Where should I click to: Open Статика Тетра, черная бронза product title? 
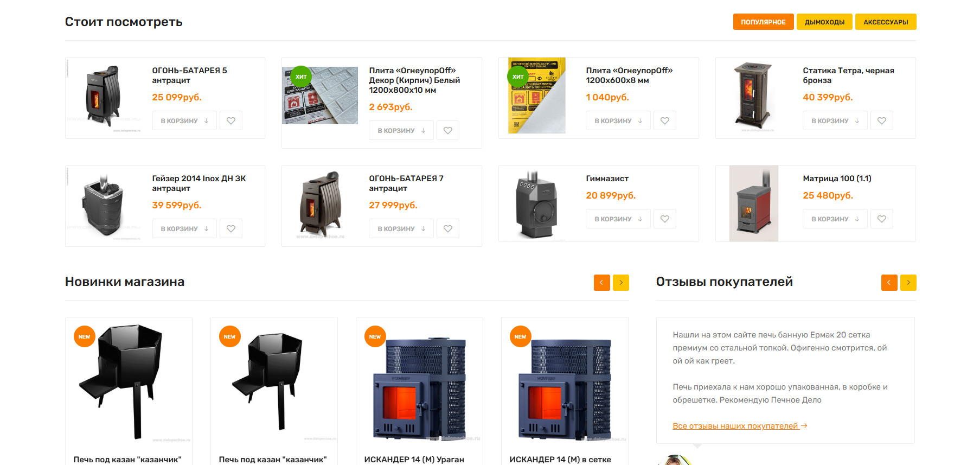click(x=848, y=75)
